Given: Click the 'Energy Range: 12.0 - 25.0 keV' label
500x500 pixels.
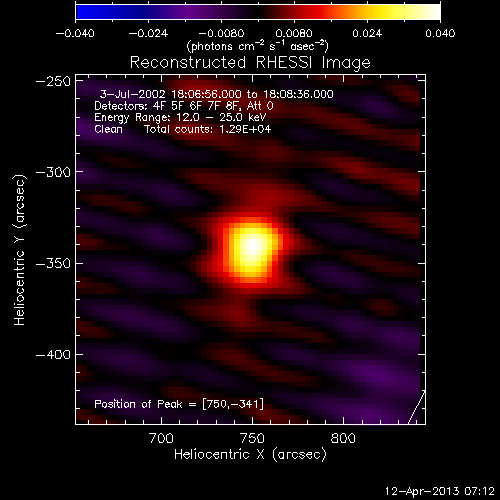Looking at the screenshot, I should click(x=180, y=117).
